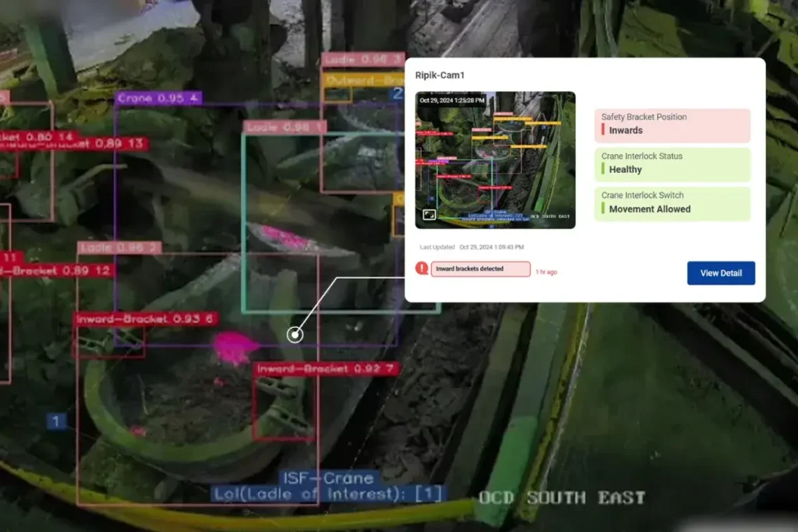
Task: Click the Ripik-Cam1 card title
Action: click(x=435, y=76)
